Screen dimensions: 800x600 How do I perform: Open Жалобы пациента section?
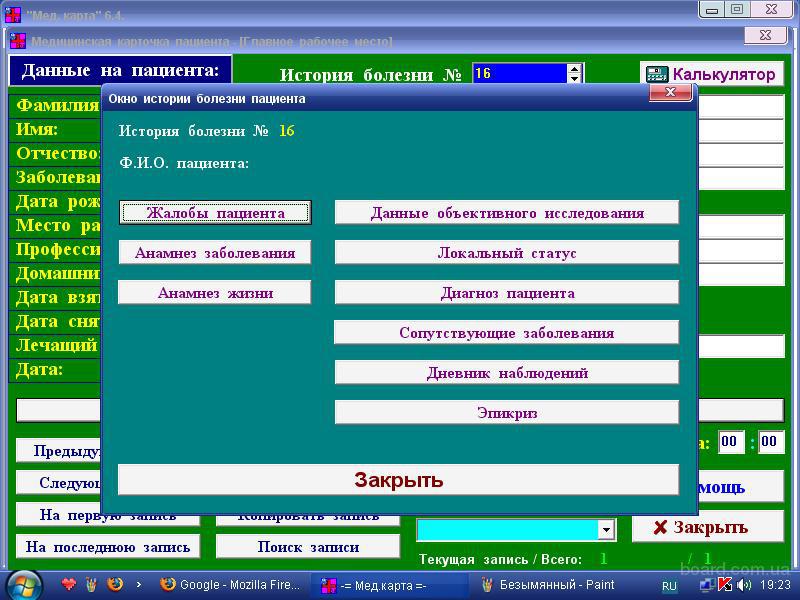coord(215,213)
